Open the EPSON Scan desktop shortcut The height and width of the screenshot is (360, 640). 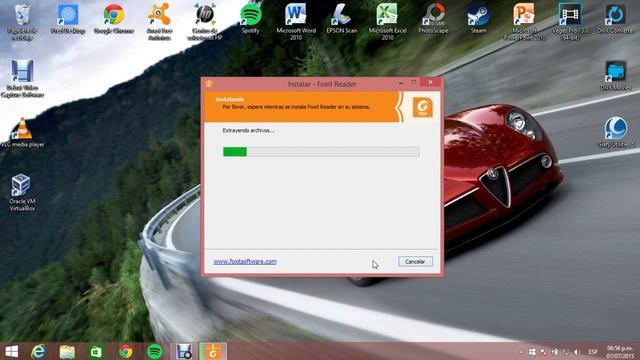[342, 18]
